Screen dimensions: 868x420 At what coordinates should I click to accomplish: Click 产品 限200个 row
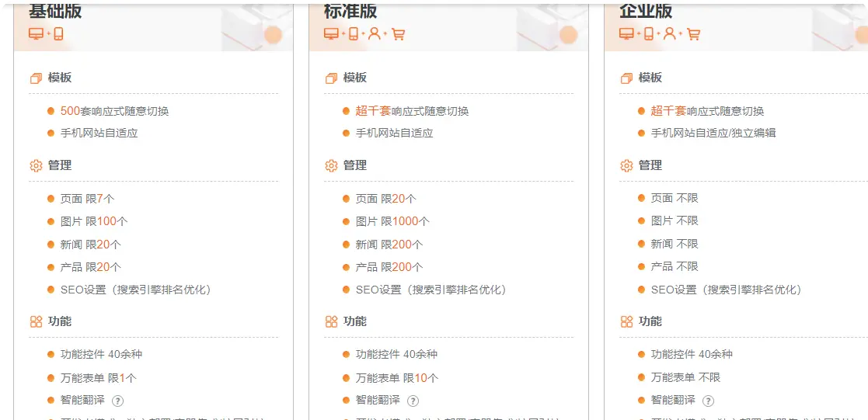(389, 267)
